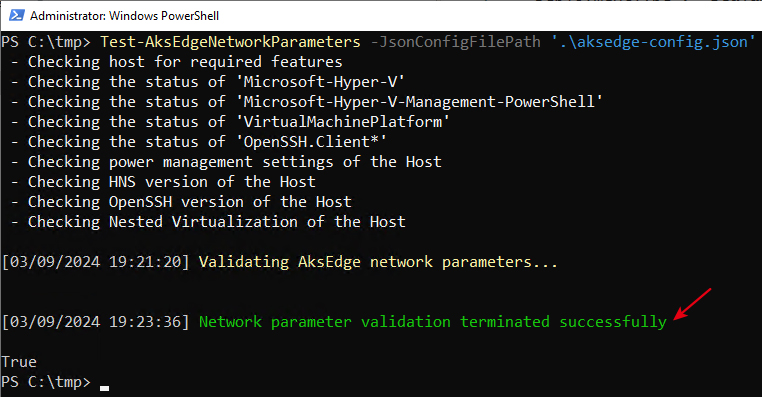Click the window title 'Administrator: Windows PowerShell'
Viewport: 762px width, 397px height.
124,16
